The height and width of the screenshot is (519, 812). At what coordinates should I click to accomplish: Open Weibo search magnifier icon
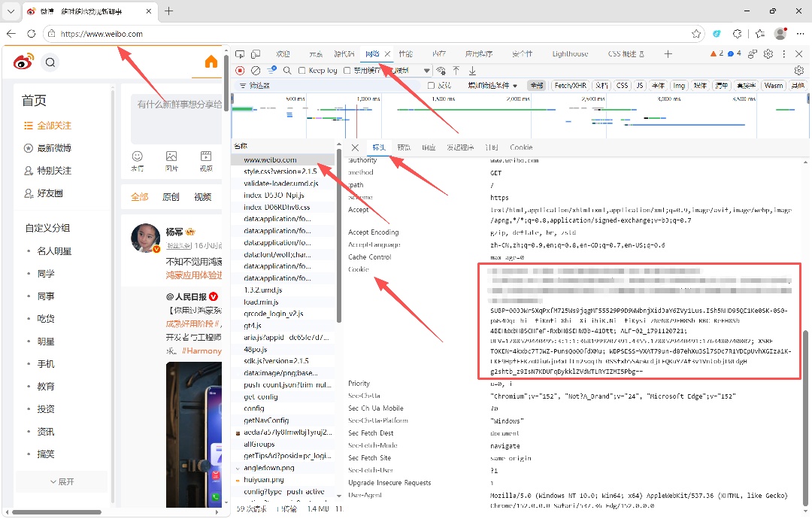pos(50,62)
